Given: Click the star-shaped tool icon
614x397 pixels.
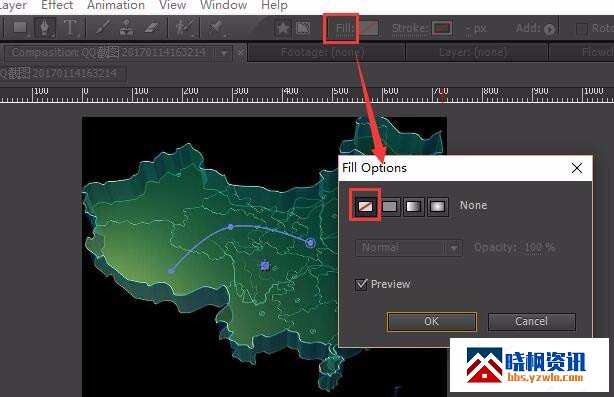Looking at the screenshot, I should pyautogui.click(x=283, y=28).
